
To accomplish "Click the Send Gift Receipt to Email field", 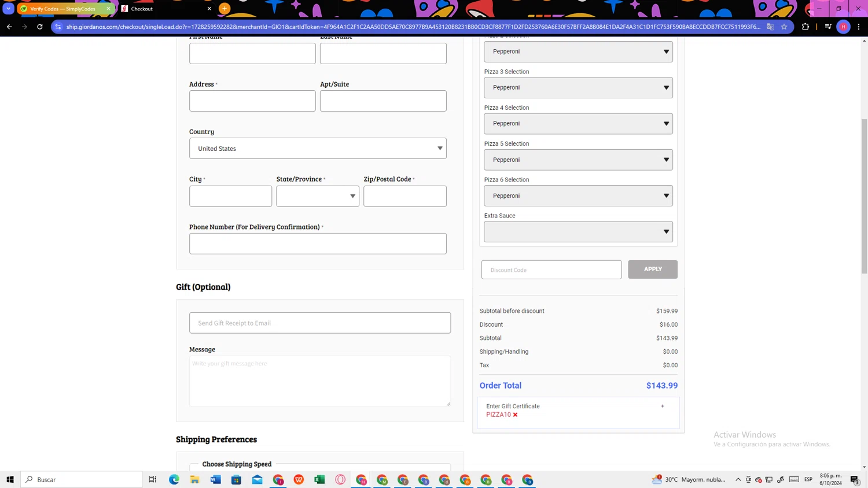I will [x=320, y=323].
